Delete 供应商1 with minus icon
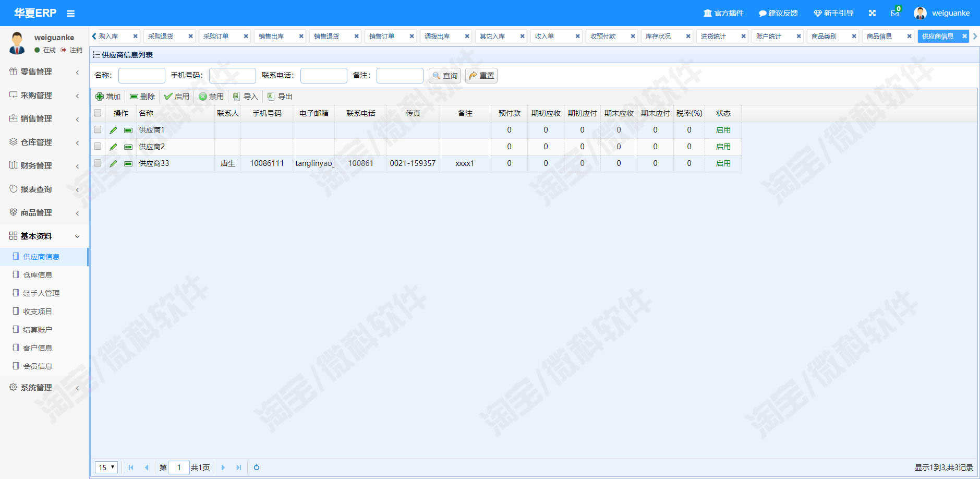 click(x=128, y=130)
